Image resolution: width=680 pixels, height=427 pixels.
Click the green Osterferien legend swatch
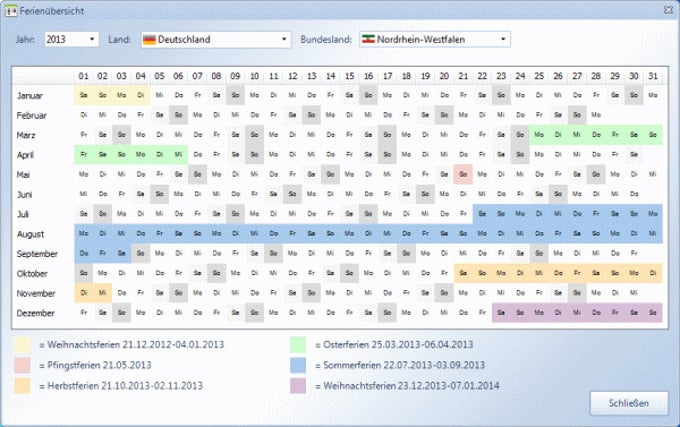pyautogui.click(x=298, y=345)
